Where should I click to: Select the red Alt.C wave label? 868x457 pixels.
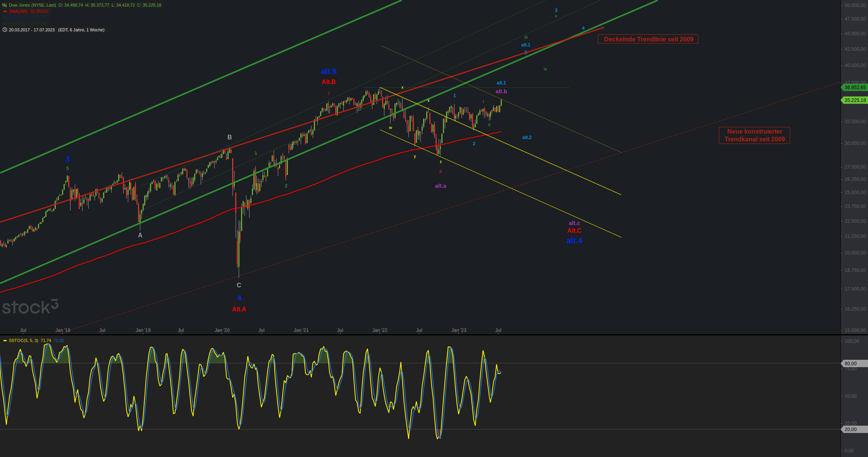click(574, 231)
